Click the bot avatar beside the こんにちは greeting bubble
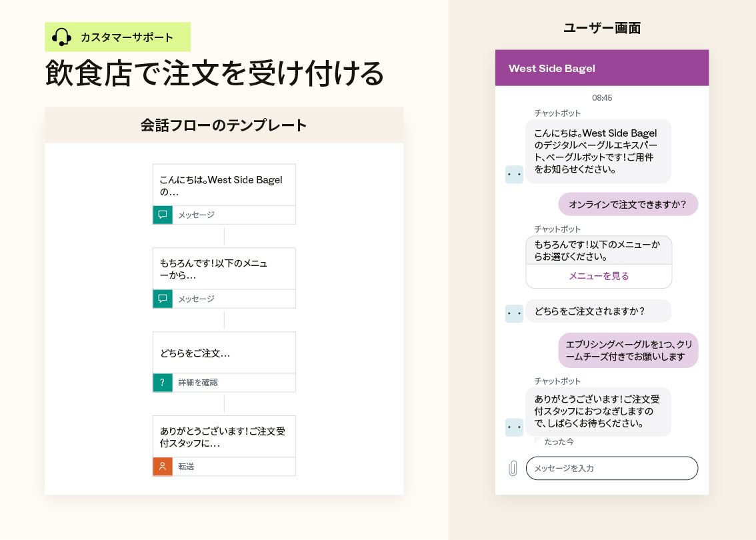 click(514, 175)
